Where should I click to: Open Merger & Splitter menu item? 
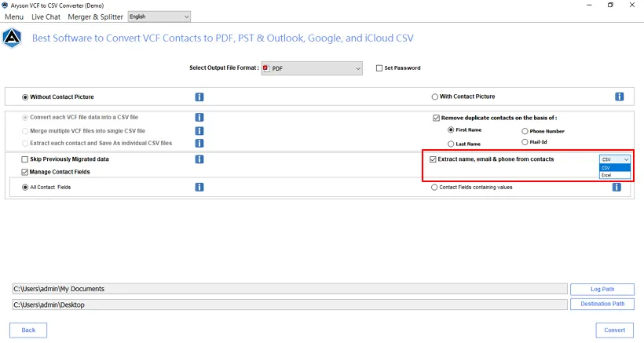(x=95, y=16)
